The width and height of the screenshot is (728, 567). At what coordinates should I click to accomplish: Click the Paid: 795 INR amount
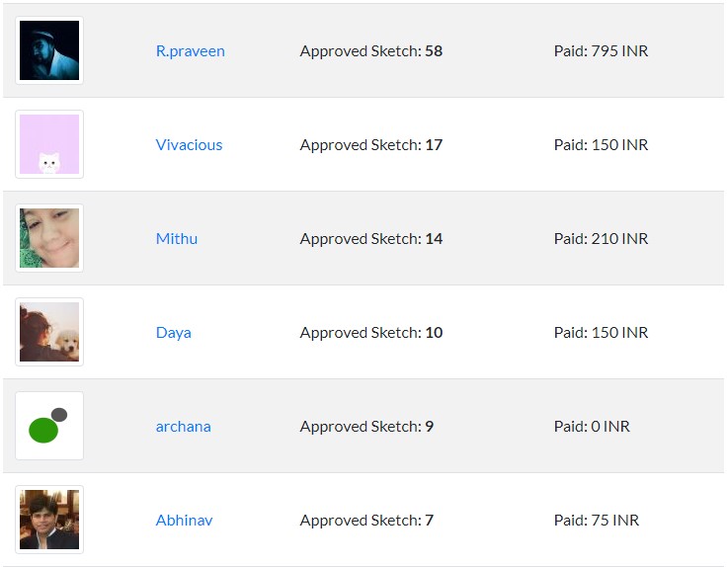601,50
